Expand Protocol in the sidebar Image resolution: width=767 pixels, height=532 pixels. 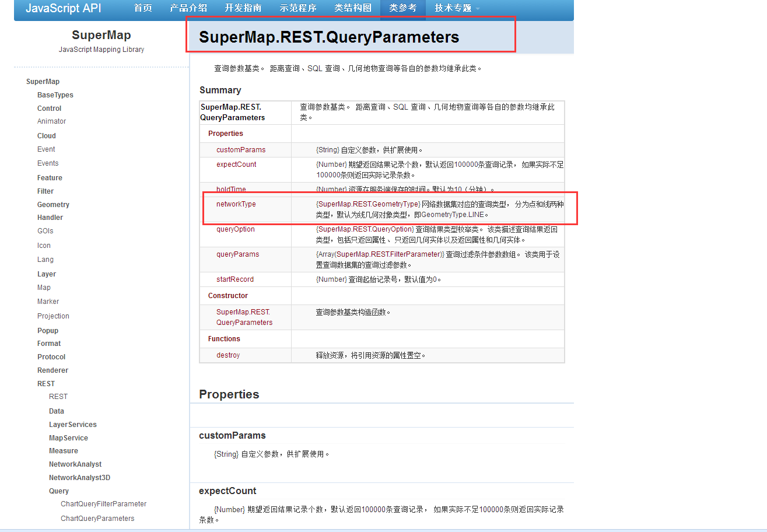(51, 357)
